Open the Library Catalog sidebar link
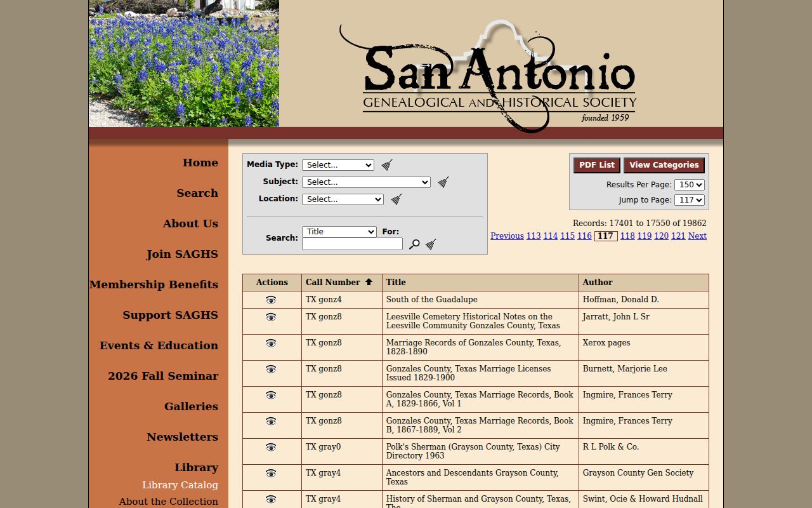 [180, 485]
